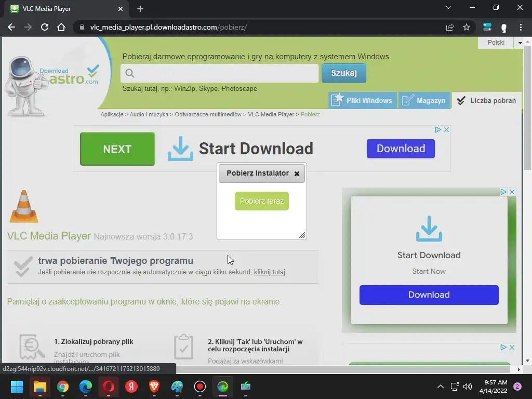Open Brave browser from taskbar
The width and height of the screenshot is (532, 399).
click(x=154, y=387)
